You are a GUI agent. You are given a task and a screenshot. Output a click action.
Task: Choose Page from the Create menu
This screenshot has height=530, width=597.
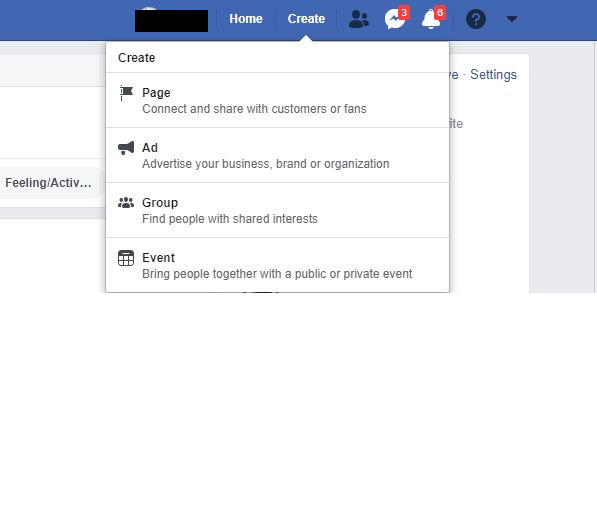277,101
